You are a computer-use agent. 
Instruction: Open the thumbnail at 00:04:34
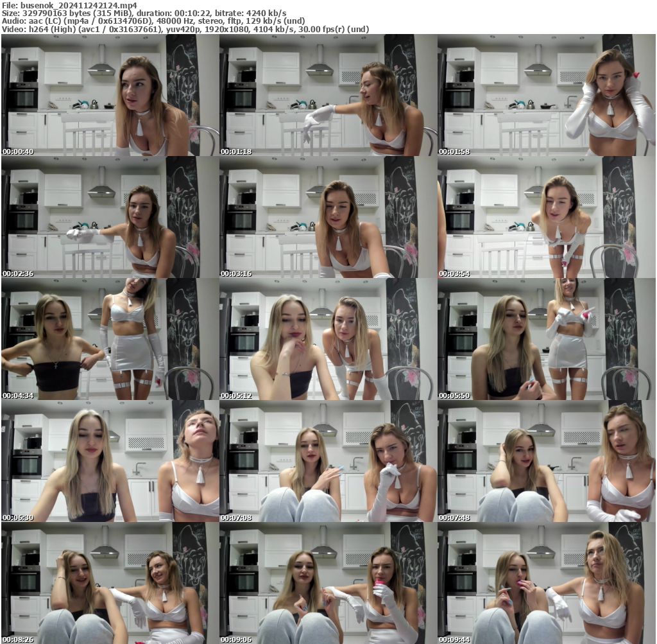click(x=109, y=337)
